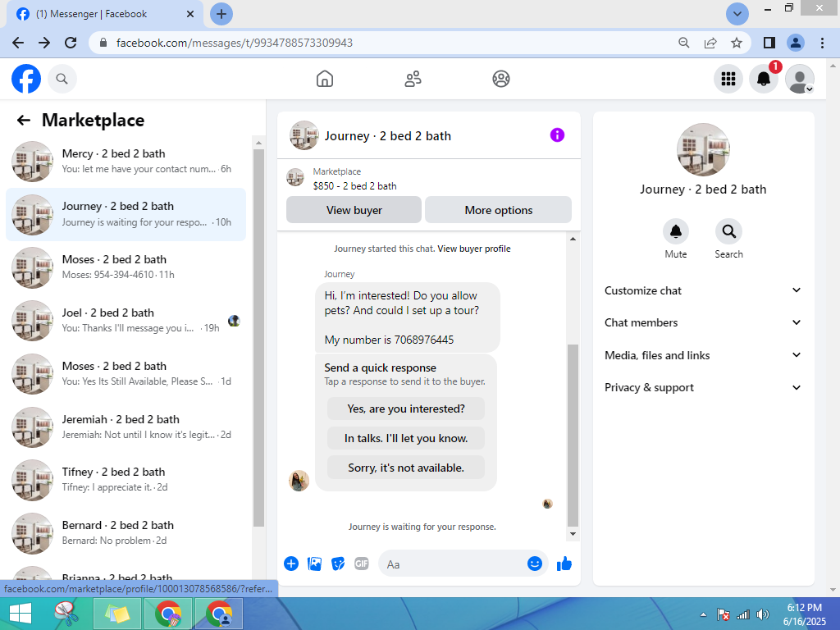The width and height of the screenshot is (840, 630).
Task: Open Tifney 2 bed 2 bath conversation
Action: pos(126,479)
